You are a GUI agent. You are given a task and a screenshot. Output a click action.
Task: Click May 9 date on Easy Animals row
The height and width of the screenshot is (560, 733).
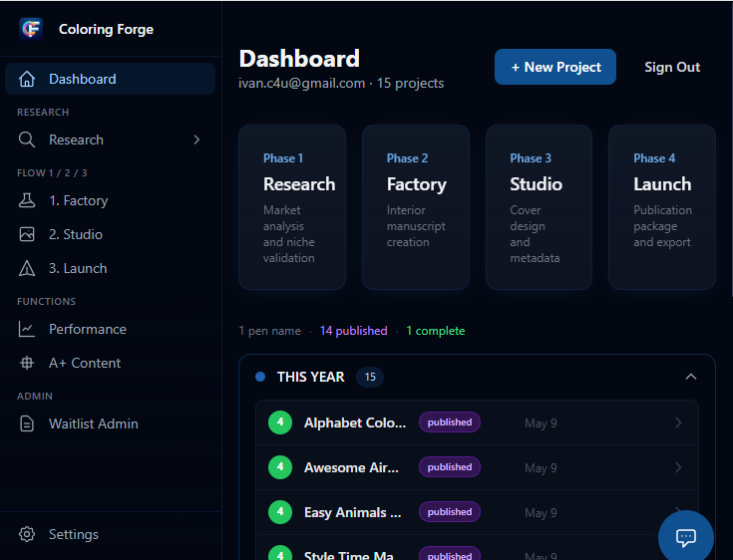[x=541, y=513]
